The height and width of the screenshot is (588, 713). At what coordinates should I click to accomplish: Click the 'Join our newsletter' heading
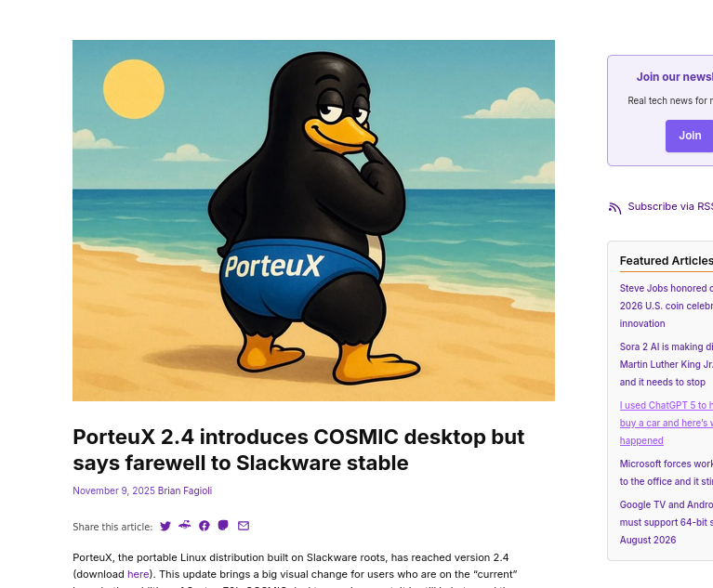pos(674,77)
